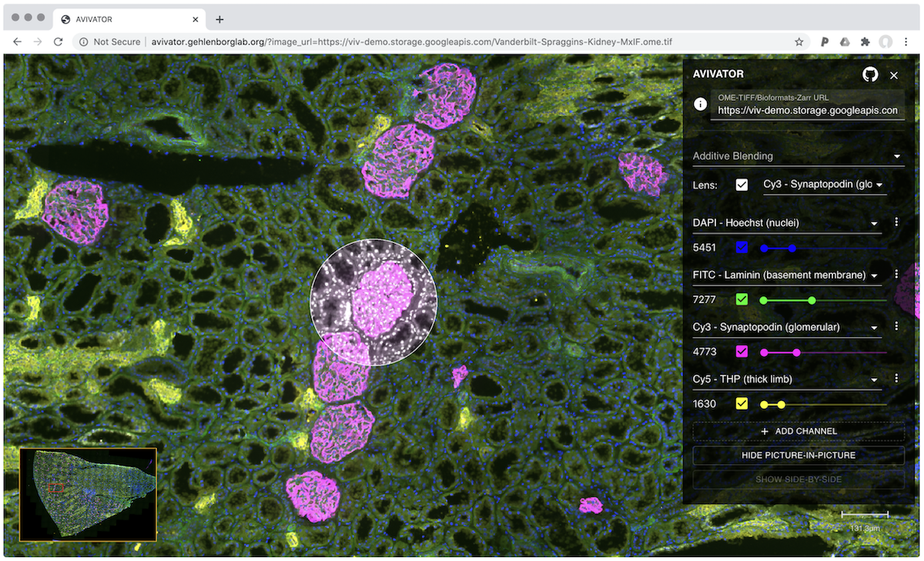This screenshot has height=561, width=924.
Task: Open FITC Laminin channel options menu
Action: pyautogui.click(x=896, y=275)
